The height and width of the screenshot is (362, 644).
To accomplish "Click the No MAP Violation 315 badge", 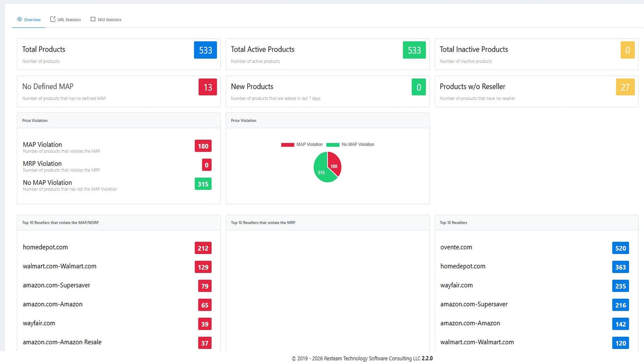I will [203, 184].
